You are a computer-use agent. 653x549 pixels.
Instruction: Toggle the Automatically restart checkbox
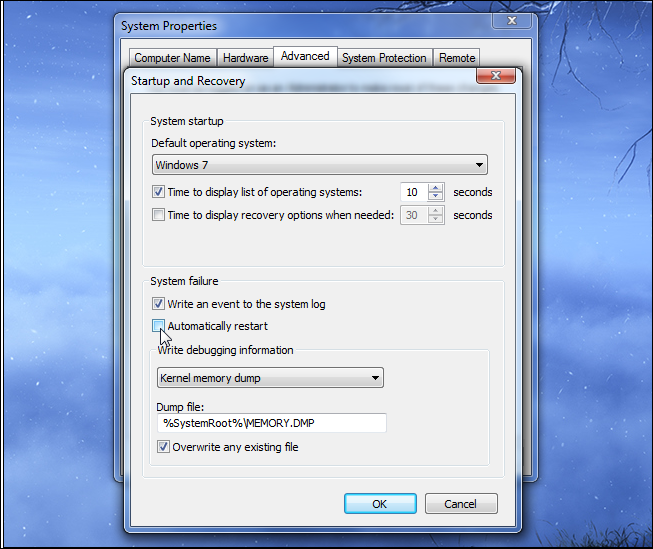tap(158, 326)
